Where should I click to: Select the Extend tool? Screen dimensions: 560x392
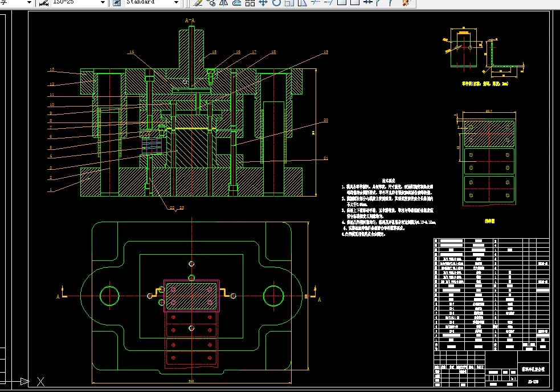pyautogui.click(x=328, y=2)
